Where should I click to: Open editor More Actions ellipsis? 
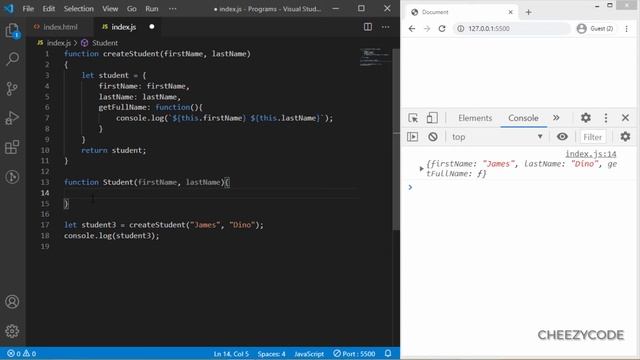tap(385, 27)
